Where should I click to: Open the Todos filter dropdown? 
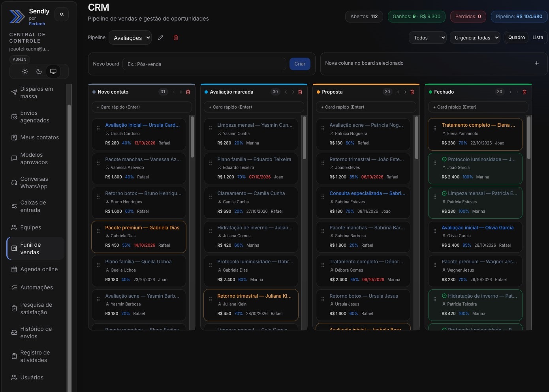pos(428,38)
